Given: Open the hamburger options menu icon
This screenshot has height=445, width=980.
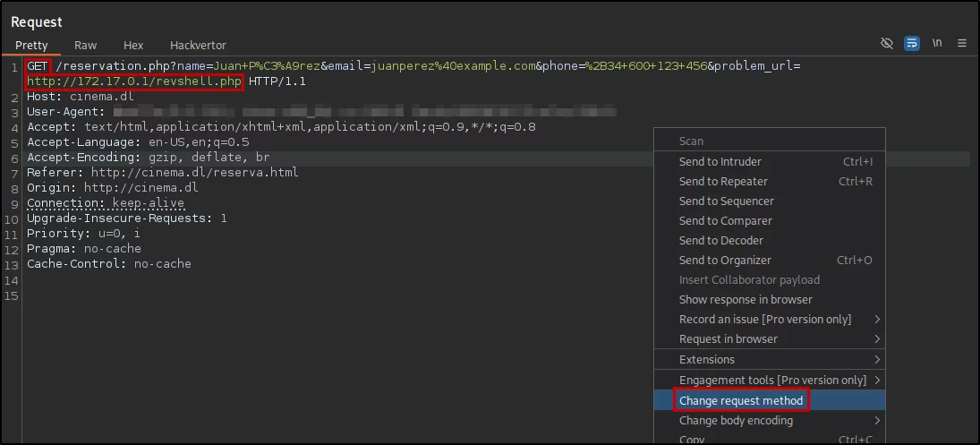Looking at the screenshot, I should [x=962, y=43].
